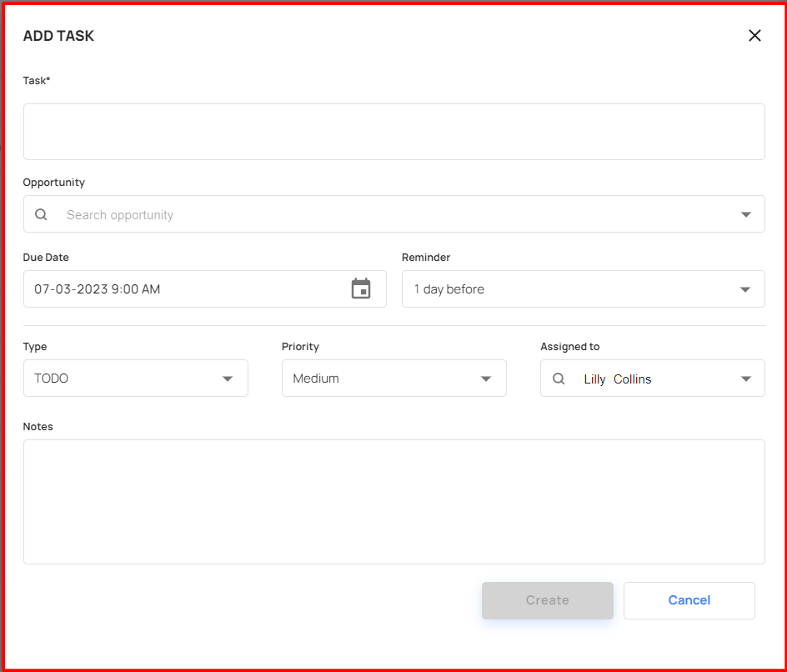The image size is (787, 672).
Task: Open the Reminder dropdown
Action: 584,289
